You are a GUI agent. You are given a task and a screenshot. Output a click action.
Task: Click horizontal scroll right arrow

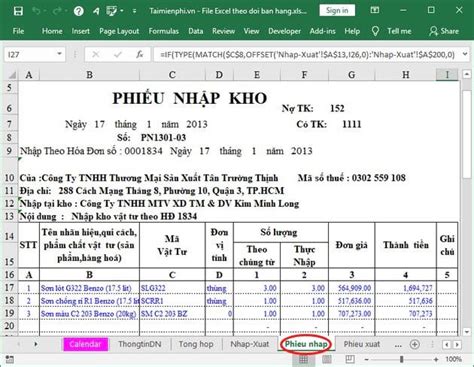(457, 344)
